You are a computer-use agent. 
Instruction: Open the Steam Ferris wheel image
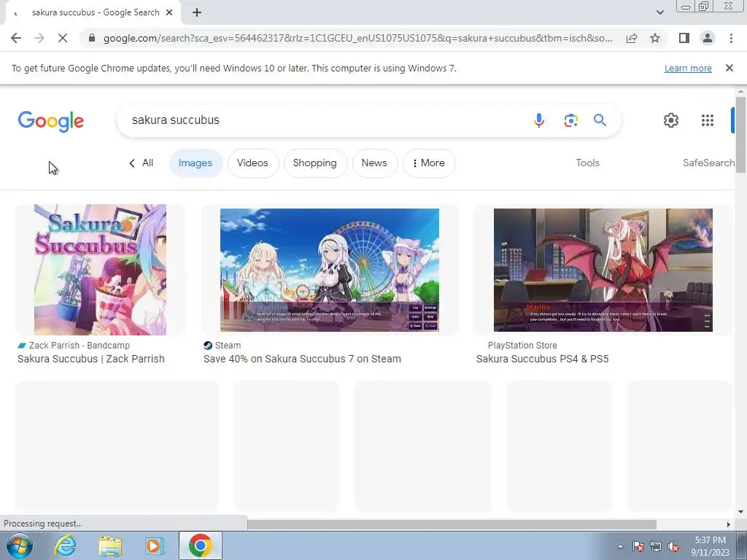point(330,270)
